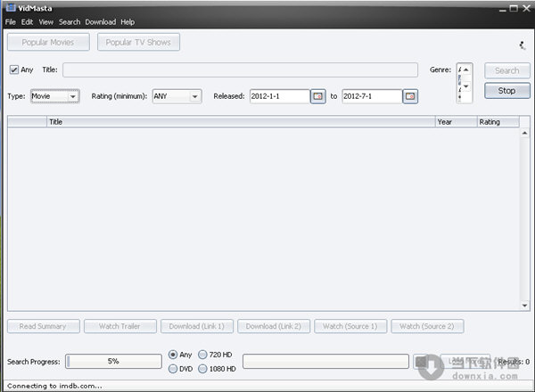Open calendar picker for release start date
The image size is (535, 392).
coord(318,96)
